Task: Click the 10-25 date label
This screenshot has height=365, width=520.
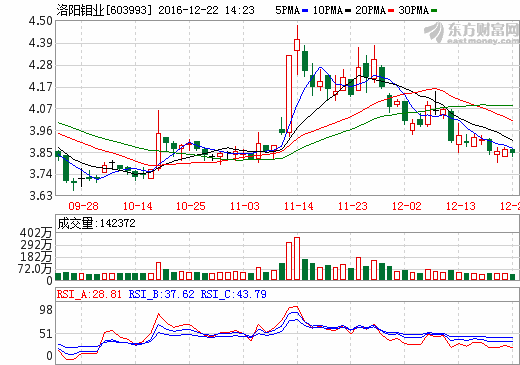Action: (x=191, y=206)
